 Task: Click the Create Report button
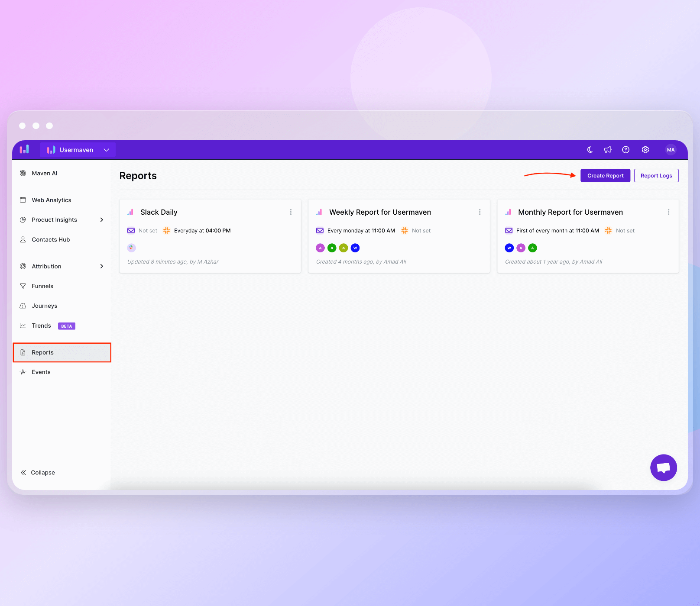coord(605,175)
